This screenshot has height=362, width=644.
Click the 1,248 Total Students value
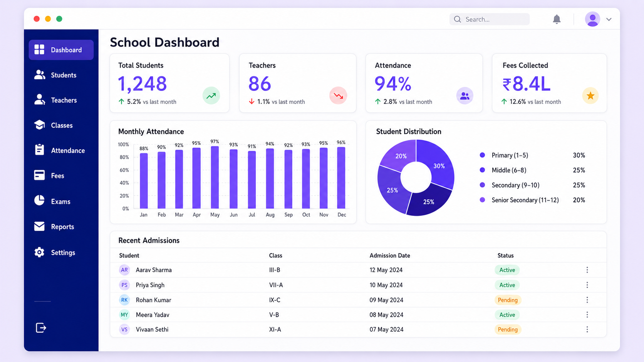pyautogui.click(x=142, y=83)
